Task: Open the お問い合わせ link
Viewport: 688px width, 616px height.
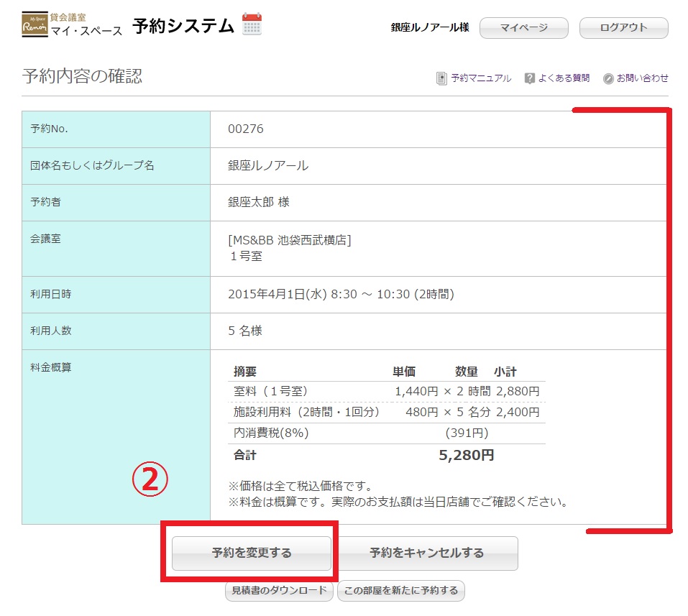Action: coord(642,78)
